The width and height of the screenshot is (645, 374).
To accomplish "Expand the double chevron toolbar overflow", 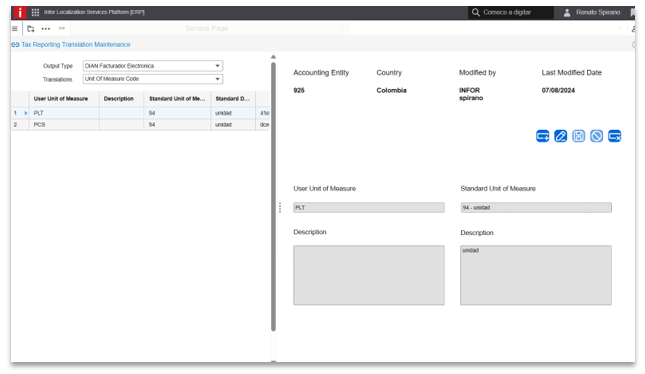I will click(x=62, y=28).
